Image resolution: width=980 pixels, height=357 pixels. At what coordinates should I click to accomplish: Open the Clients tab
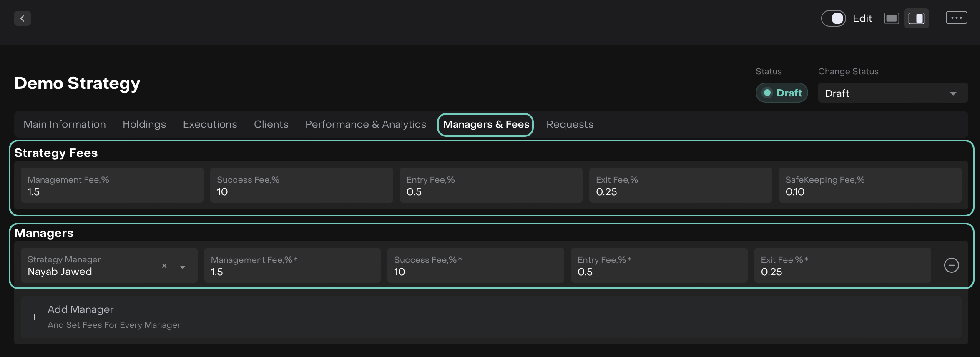point(271,124)
